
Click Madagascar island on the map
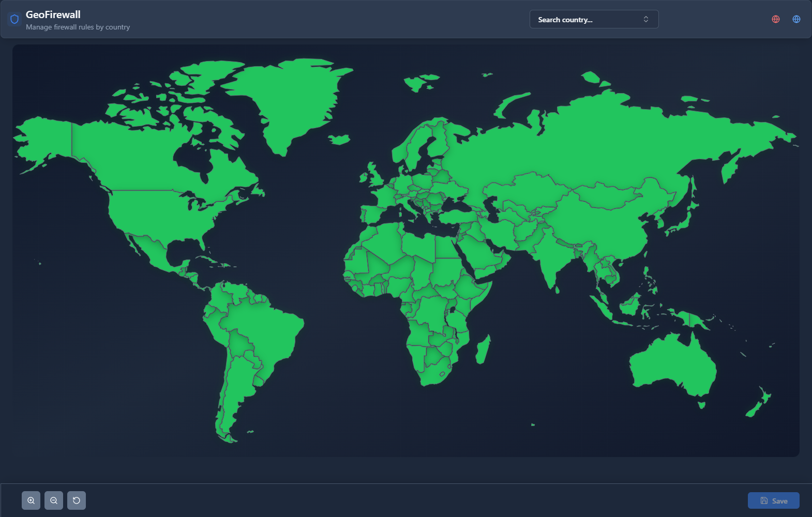[x=483, y=350]
